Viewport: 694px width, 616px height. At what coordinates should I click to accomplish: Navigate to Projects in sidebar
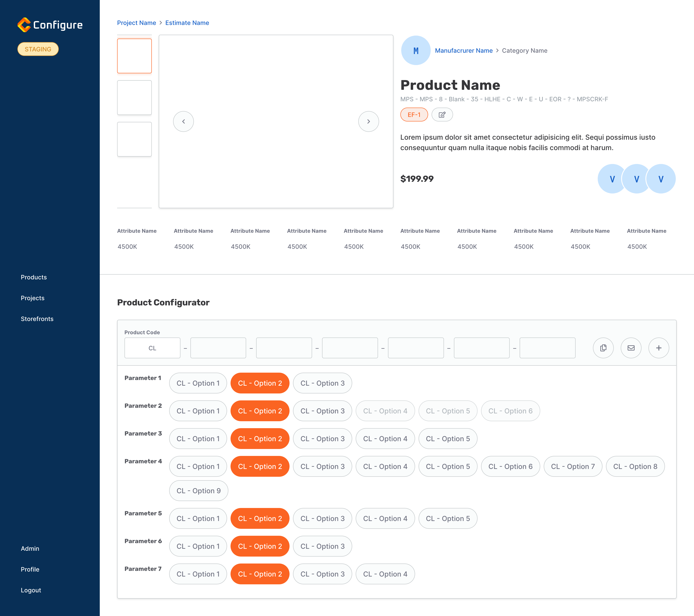point(33,298)
